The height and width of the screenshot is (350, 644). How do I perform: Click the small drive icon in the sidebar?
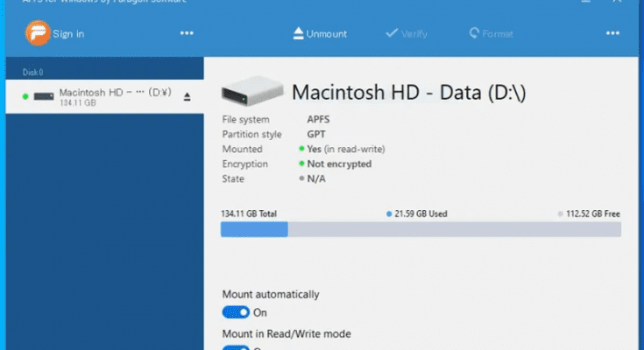44,96
